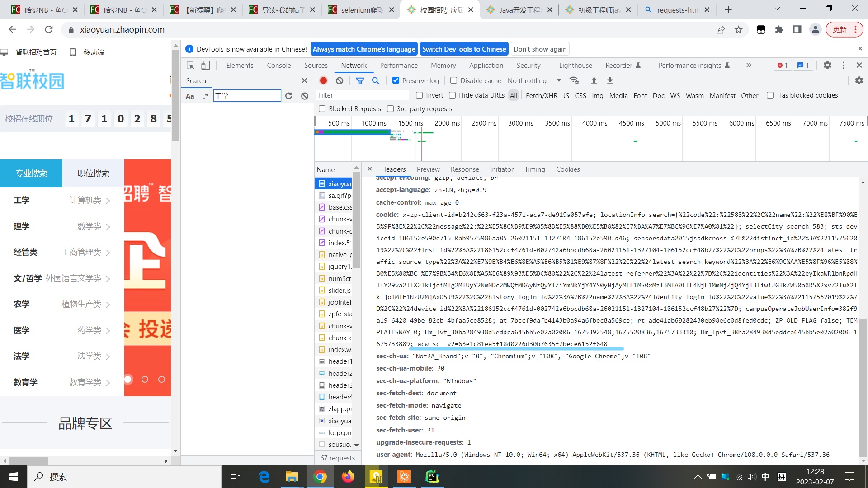The width and height of the screenshot is (868, 488).
Task: Click the Headers tab in request details
Action: [393, 169]
